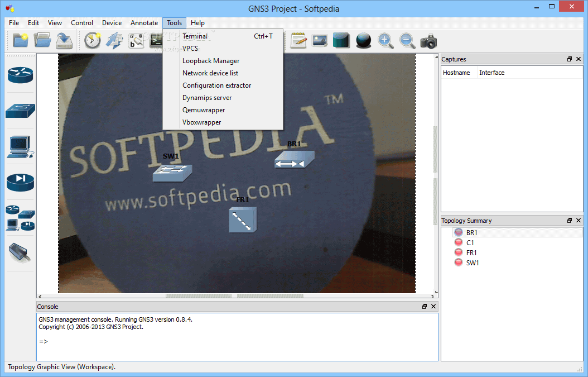Choose VPCS from the Tools menu
This screenshot has height=377, width=588.
tap(223, 49)
